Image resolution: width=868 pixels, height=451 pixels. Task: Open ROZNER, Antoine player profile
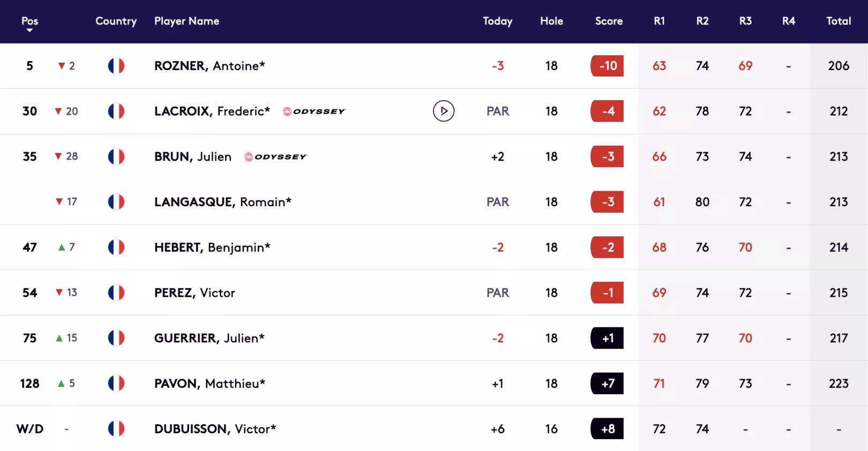(209, 66)
